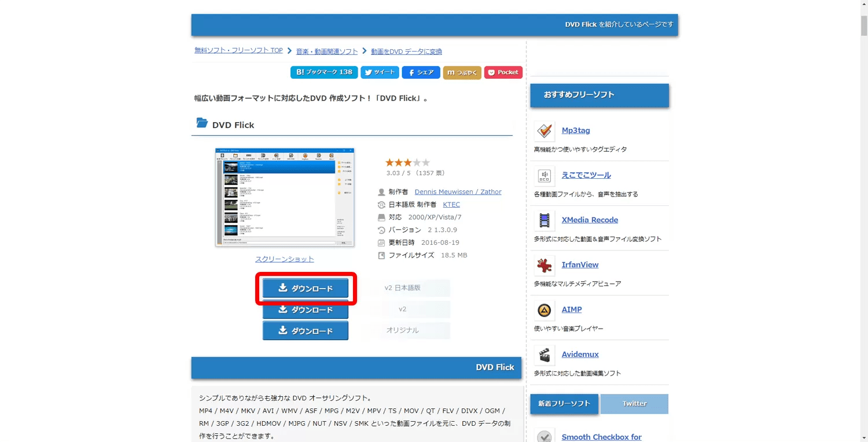Save page to Pocket
Screen dimensions: 868x442
pyautogui.click(x=503, y=72)
